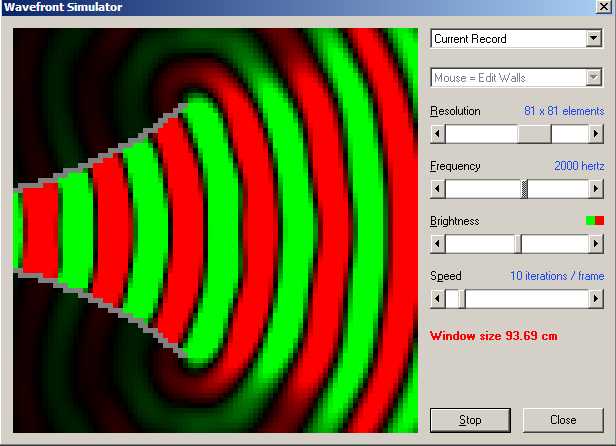The width and height of the screenshot is (616, 446).
Task: Close the Wavefront Simulator window
Action: [604, 7]
